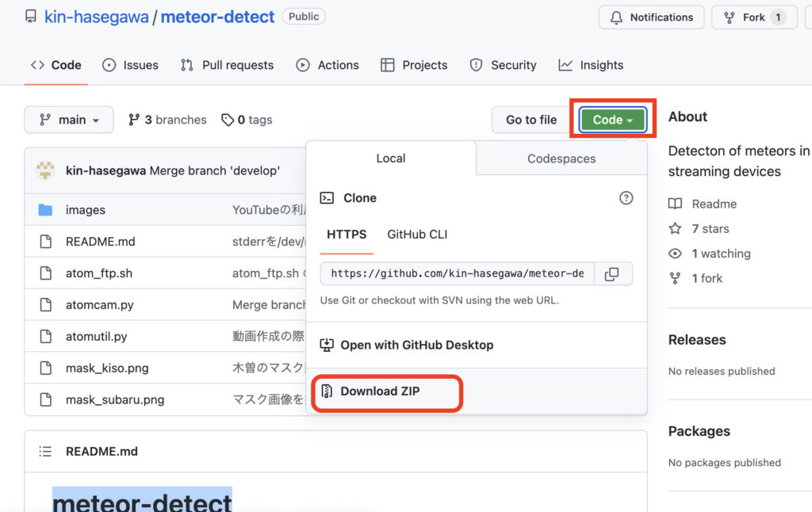This screenshot has width=812, height=512.
Task: Open the kin-hasegawa owner link
Action: 96,17
